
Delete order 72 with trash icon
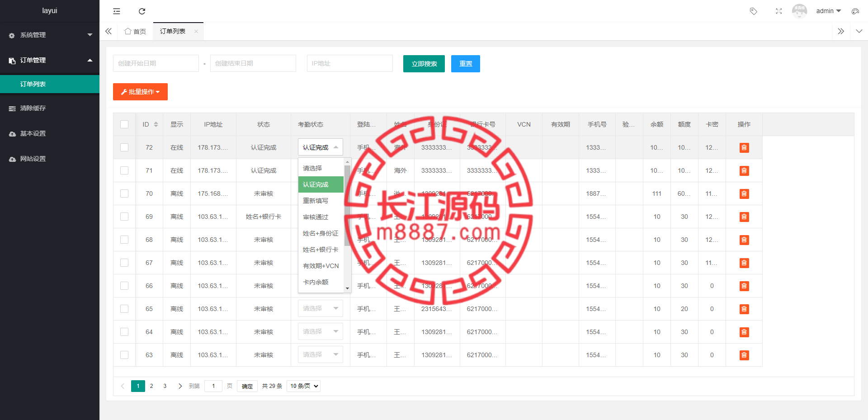click(x=744, y=148)
